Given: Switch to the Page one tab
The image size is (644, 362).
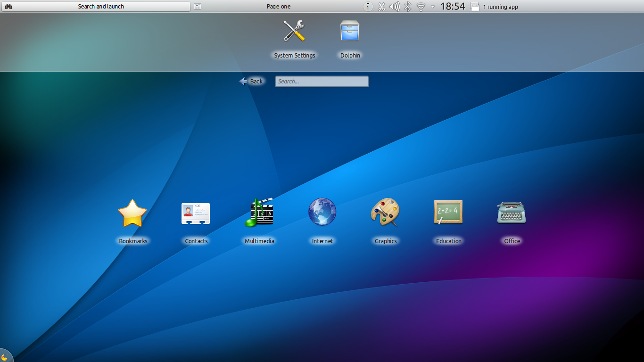Looking at the screenshot, I should (278, 7).
